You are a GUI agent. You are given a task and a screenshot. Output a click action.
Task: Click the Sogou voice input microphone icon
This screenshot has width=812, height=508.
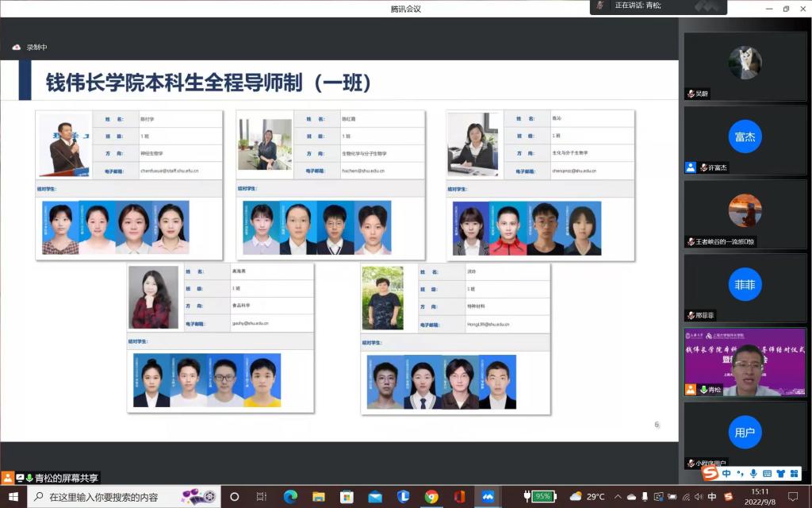754,473
